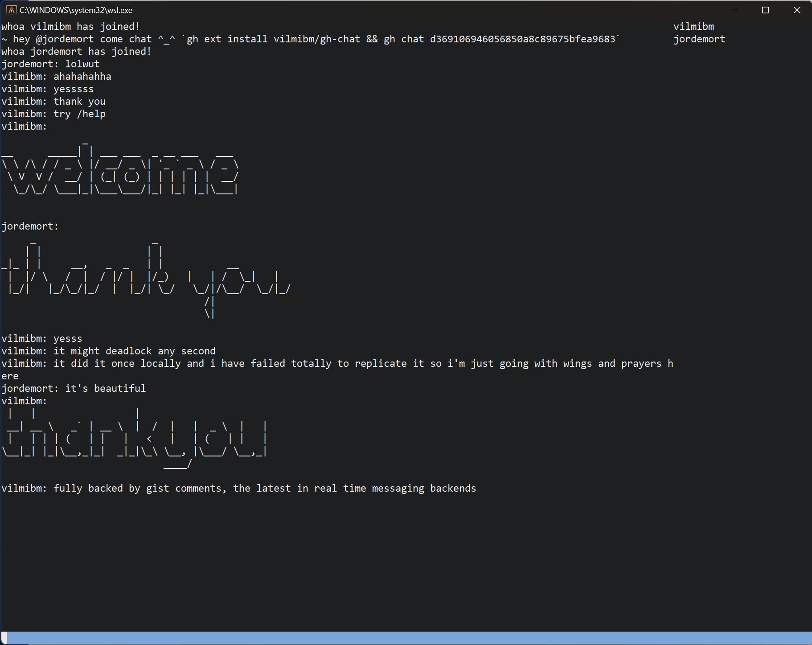Click the "it might deadlock any second" message

134,351
